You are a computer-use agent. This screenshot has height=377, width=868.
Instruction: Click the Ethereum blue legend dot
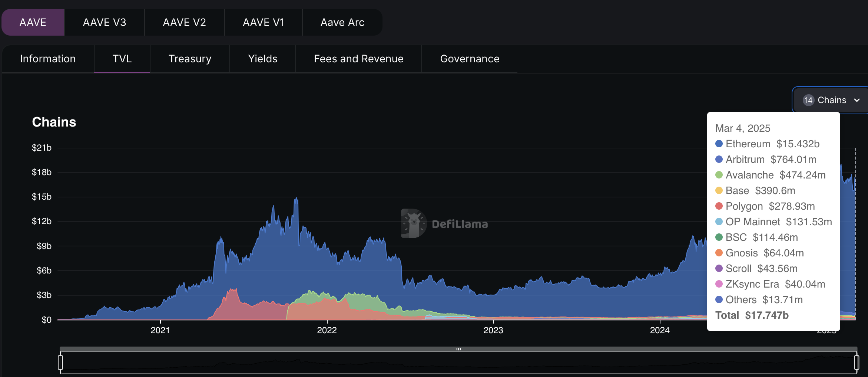(x=719, y=144)
